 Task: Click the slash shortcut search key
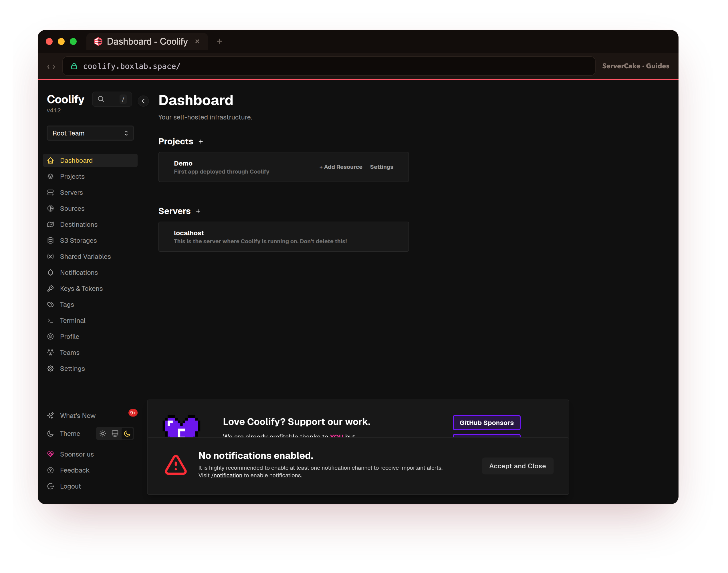click(123, 99)
